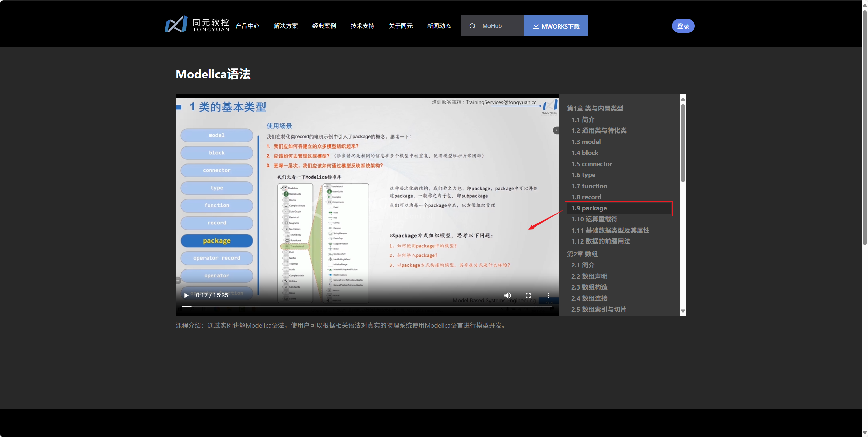Click the video progress bar
868x437 pixels.
367,306
